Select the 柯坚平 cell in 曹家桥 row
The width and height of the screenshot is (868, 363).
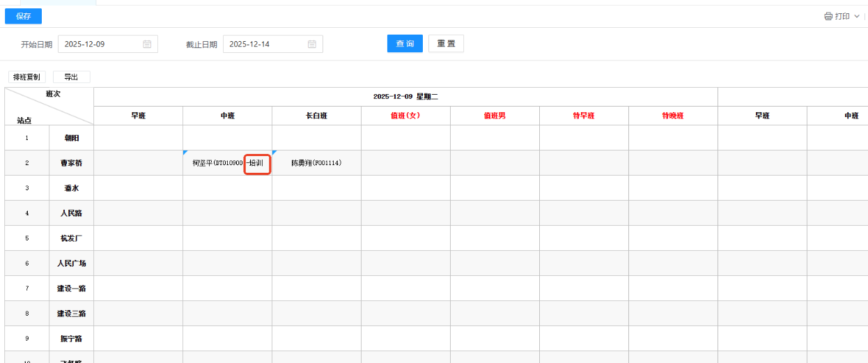217,163
